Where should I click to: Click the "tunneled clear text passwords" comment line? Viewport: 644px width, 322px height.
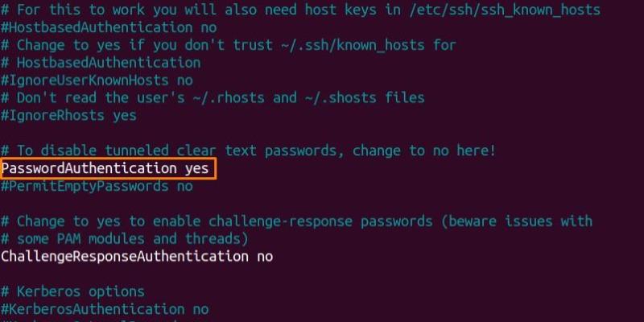pyautogui.click(x=242, y=151)
